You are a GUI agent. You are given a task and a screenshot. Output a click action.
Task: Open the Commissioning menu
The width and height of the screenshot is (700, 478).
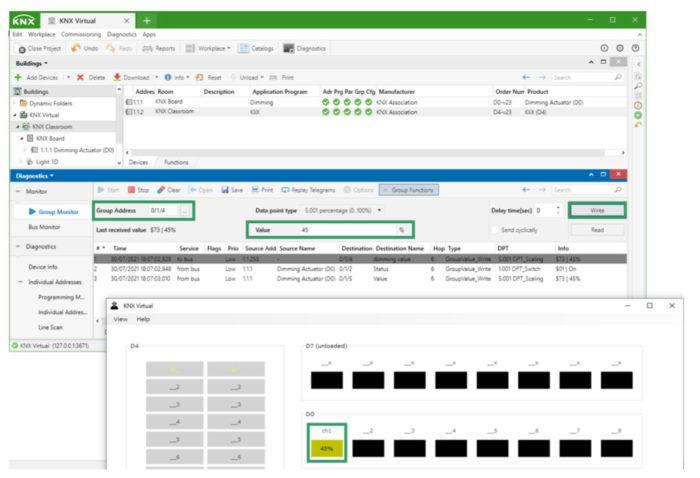[81, 34]
